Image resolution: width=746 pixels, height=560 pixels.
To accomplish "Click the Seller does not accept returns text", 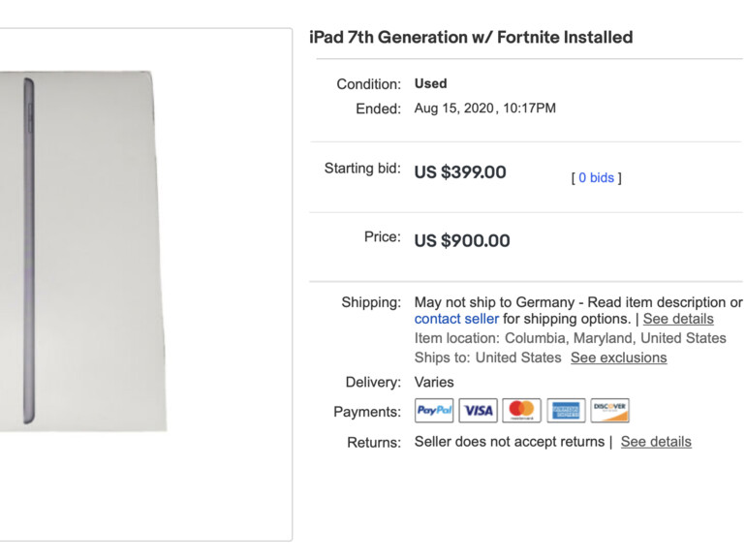I will tap(509, 442).
